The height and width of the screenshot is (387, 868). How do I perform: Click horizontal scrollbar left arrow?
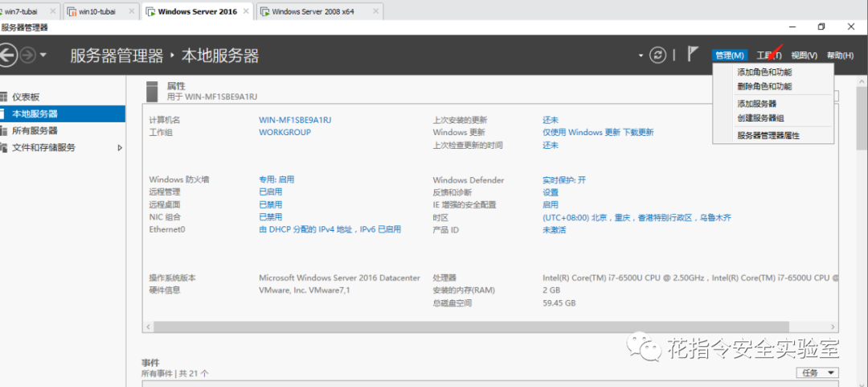pyautogui.click(x=147, y=327)
